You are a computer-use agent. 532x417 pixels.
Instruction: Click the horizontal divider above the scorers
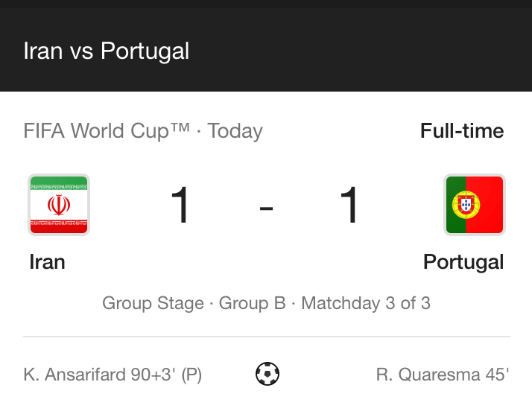point(267,337)
